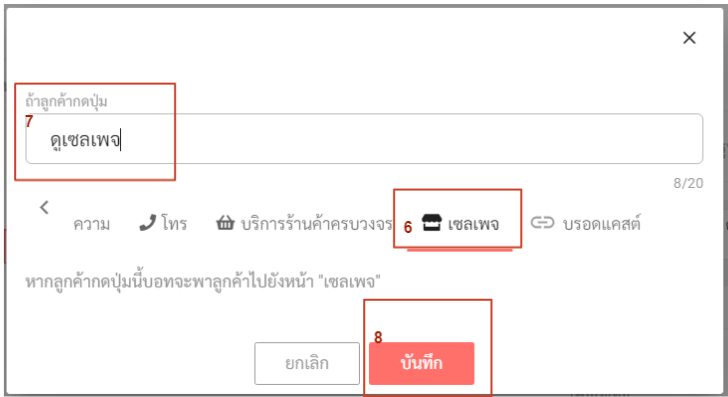Viewport: 728px width, 397px height.
Task: Click the ถ้าลูกค้ากดปุ่ม field label
Action: pos(66,101)
